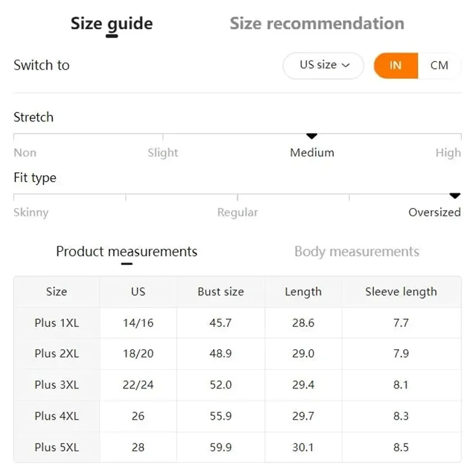Select the Product measurements tab

pos(127,251)
